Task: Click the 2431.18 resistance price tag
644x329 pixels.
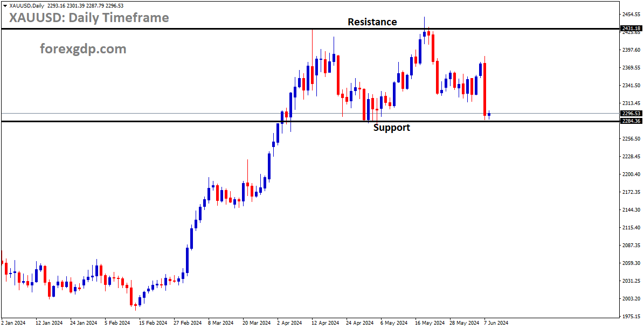Action: [631, 29]
